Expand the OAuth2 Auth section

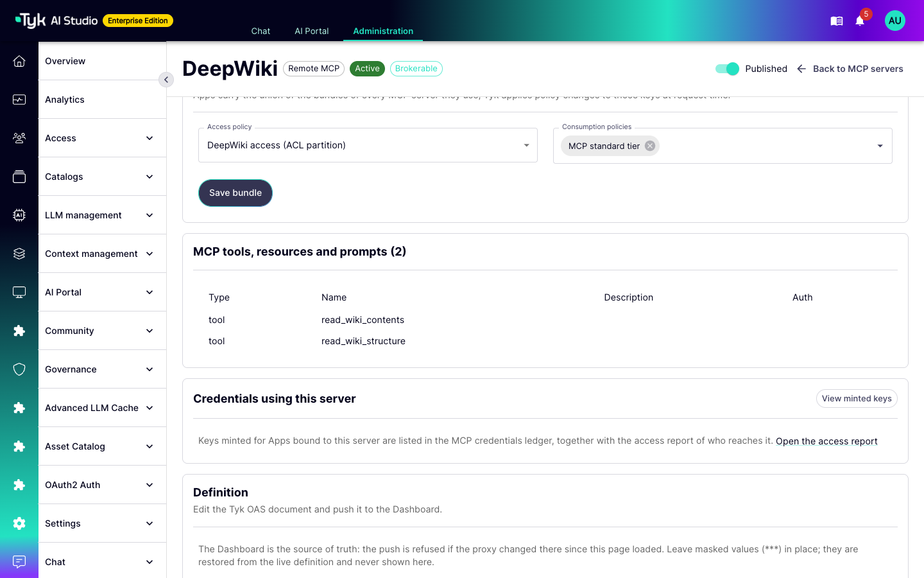pos(102,485)
